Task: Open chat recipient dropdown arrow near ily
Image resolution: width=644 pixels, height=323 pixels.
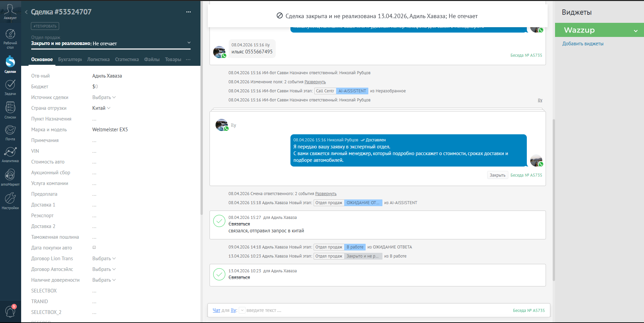Action: 242,311
